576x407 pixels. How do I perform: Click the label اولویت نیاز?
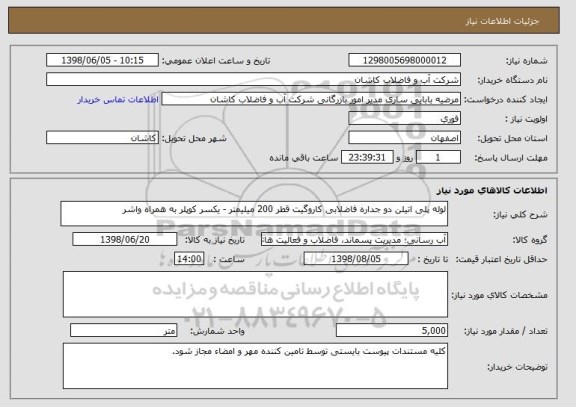pyautogui.click(x=526, y=119)
